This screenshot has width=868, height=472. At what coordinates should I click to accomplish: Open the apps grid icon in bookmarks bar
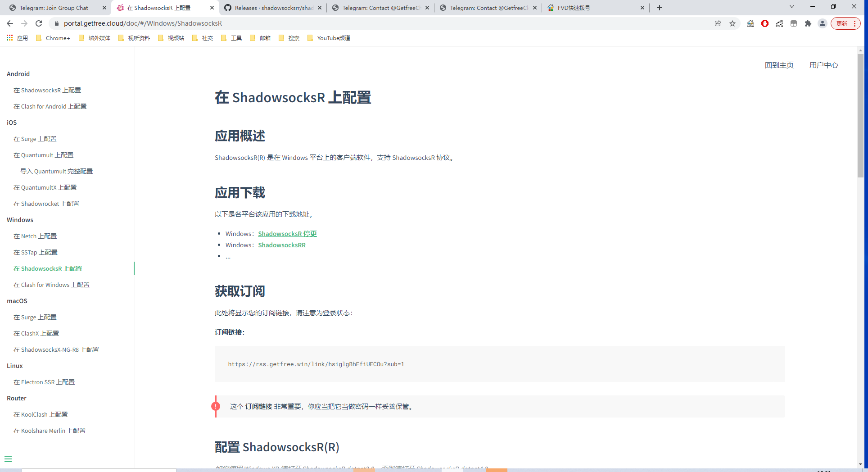[x=9, y=38]
